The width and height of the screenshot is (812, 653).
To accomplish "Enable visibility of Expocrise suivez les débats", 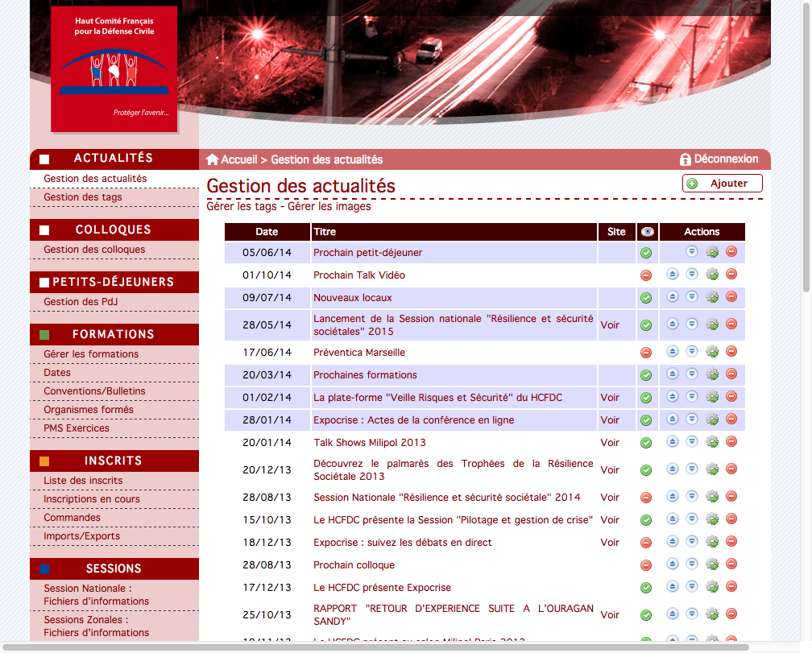I will pyautogui.click(x=646, y=543).
